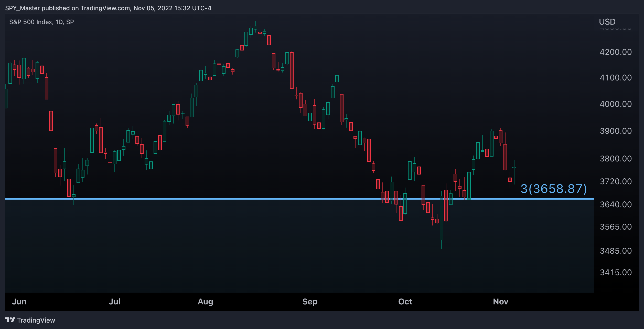Click the 3800.00 price axis label
The height and width of the screenshot is (329, 644).
[616, 159]
